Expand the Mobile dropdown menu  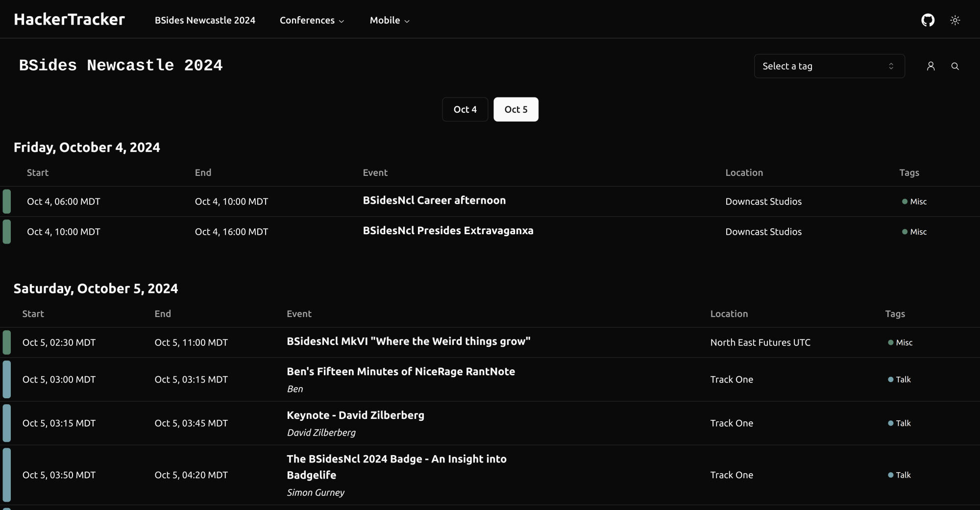[x=390, y=20]
